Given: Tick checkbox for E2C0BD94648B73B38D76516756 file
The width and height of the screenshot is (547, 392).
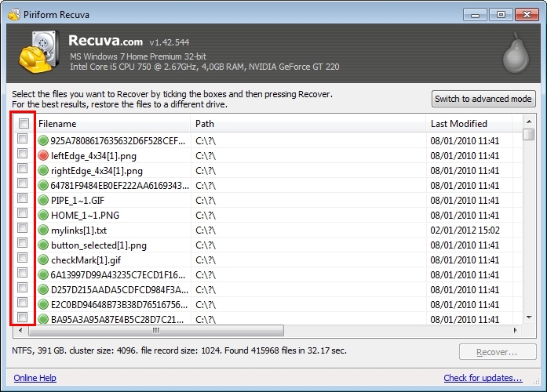Looking at the screenshot, I should tap(22, 302).
